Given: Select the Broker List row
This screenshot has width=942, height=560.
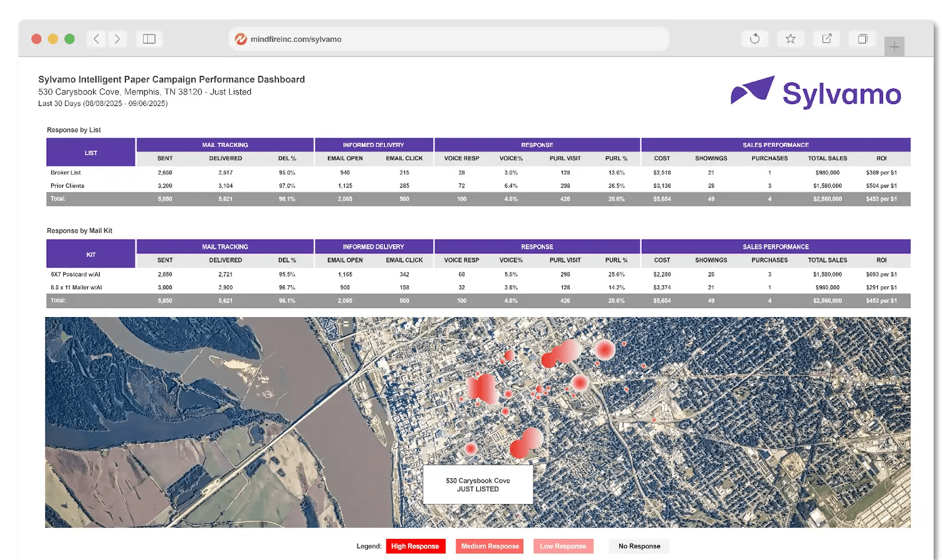Looking at the screenshot, I should pos(66,173).
